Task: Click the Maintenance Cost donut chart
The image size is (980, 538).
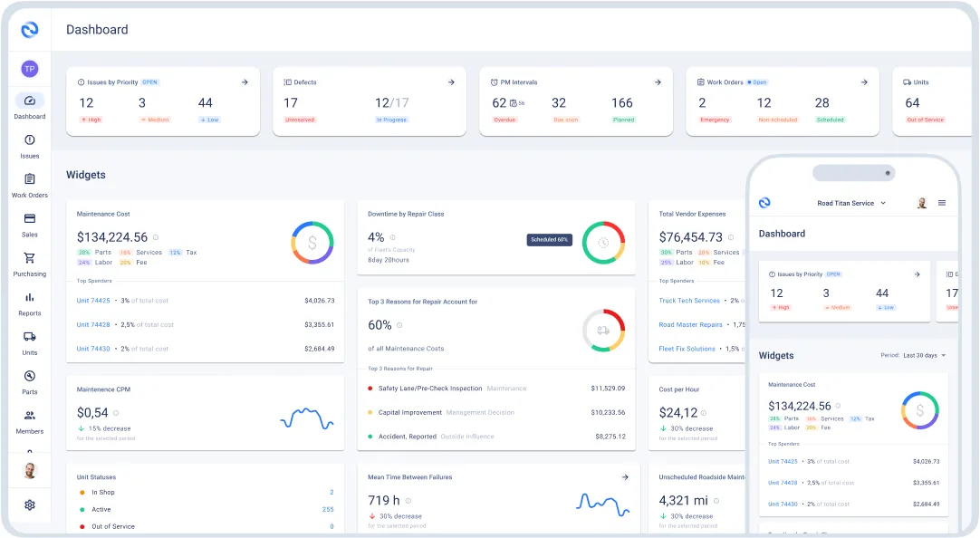Action: point(312,243)
